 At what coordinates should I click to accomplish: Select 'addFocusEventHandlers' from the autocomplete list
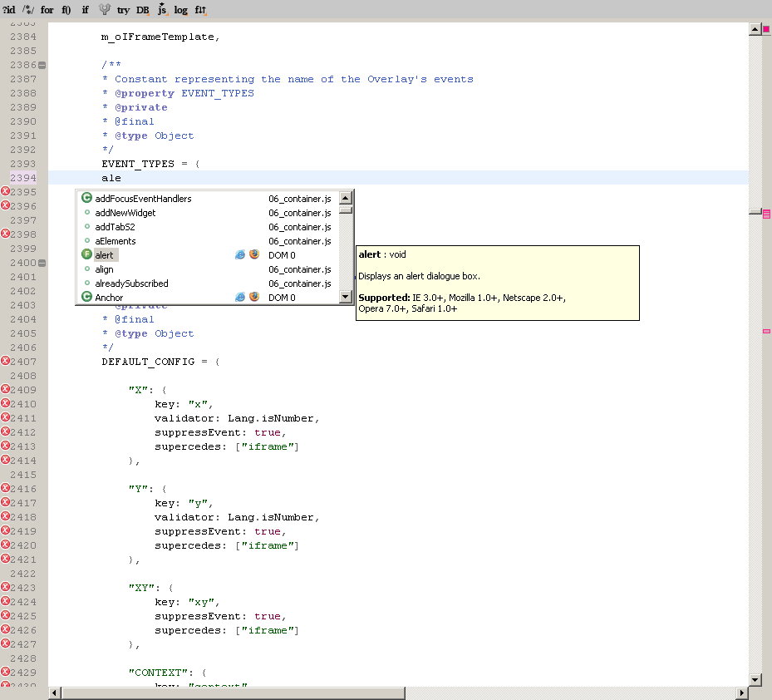(x=143, y=199)
